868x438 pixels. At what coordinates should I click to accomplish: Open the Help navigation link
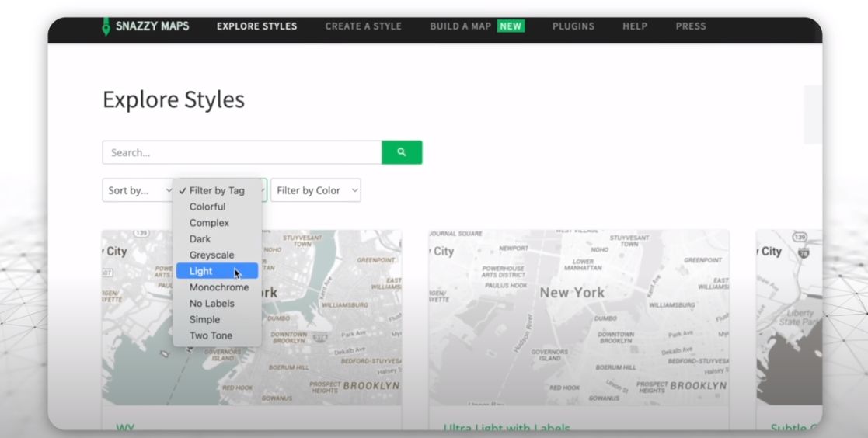[x=634, y=26]
